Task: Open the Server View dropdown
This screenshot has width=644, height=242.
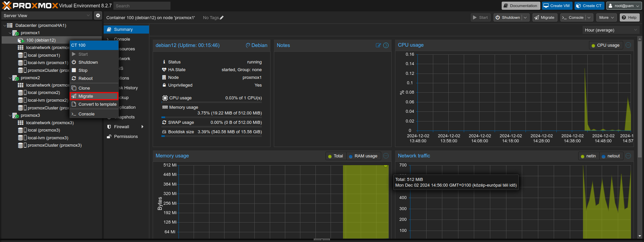Action: tap(88, 15)
